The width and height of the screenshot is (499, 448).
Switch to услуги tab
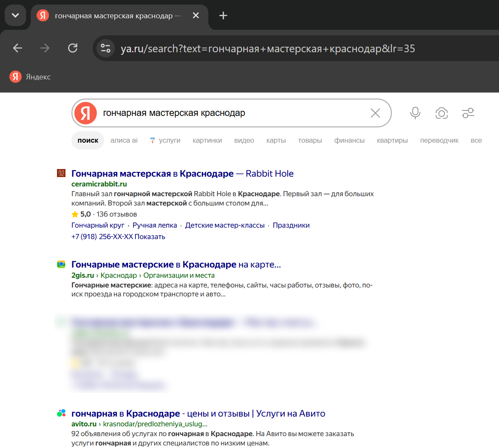pyautogui.click(x=165, y=140)
